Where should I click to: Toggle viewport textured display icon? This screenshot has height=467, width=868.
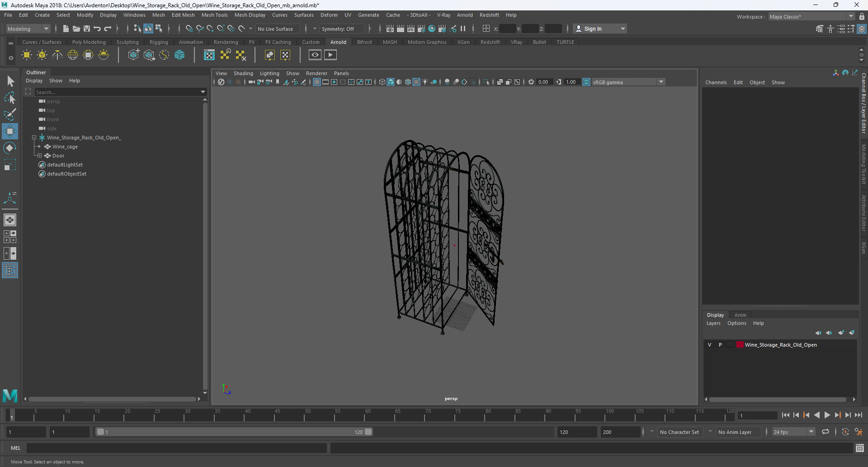pos(416,82)
